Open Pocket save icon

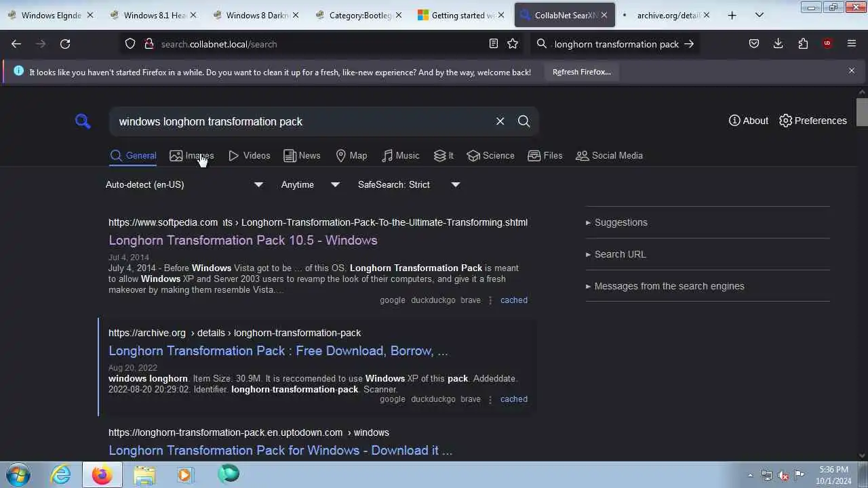[x=753, y=44]
